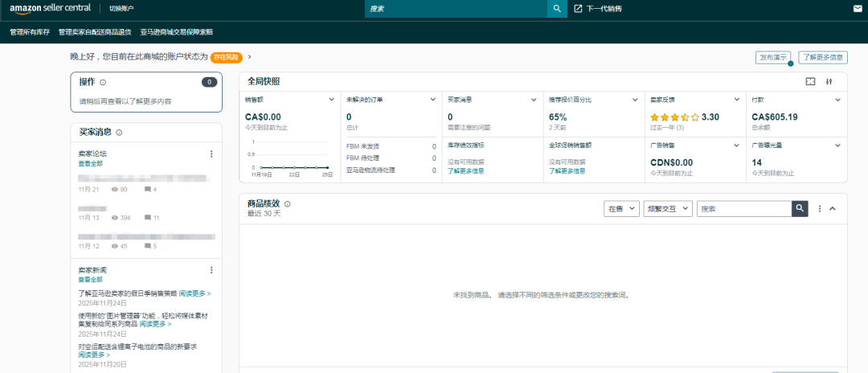Click 了解更多信息 under 库存绩效指标
Viewport: 868px width, 373px height.
click(466, 171)
